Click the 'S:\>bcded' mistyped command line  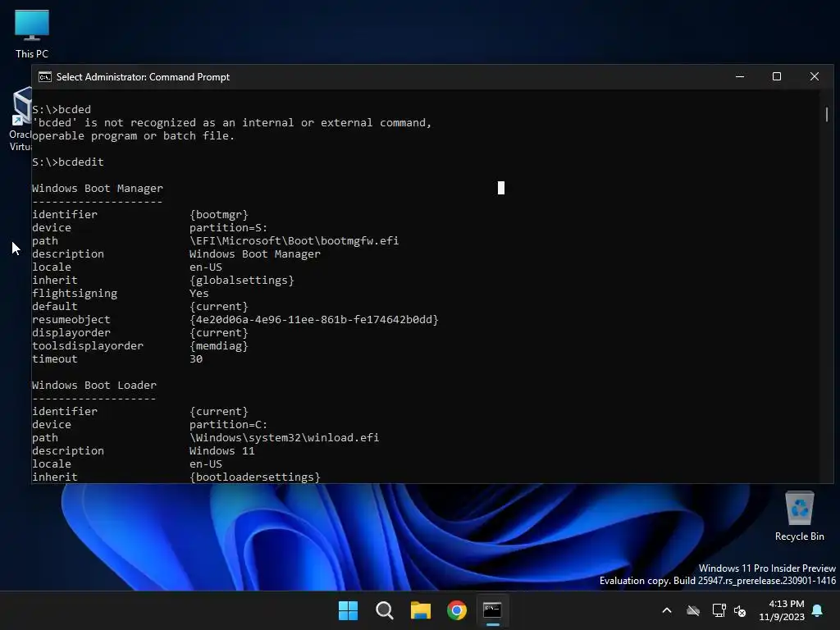[62, 109]
